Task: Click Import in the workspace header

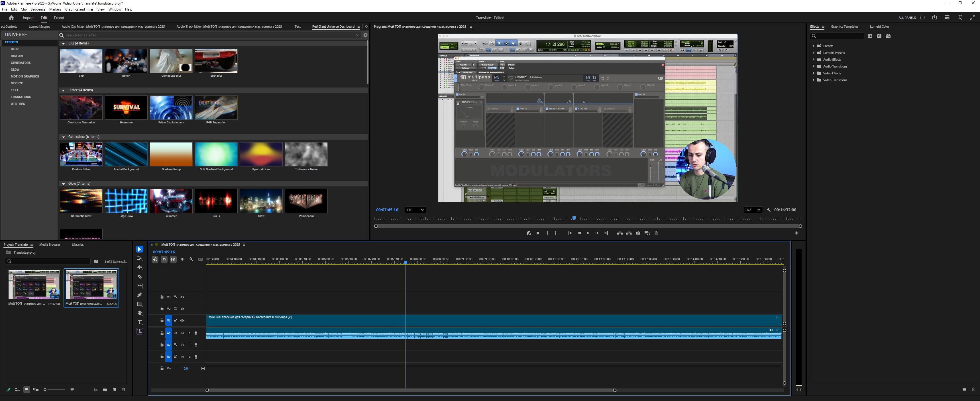Action: coord(28,18)
